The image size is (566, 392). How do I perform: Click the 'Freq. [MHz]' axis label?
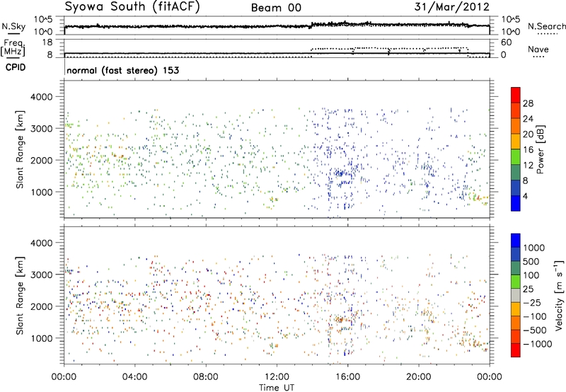[x=13, y=47]
